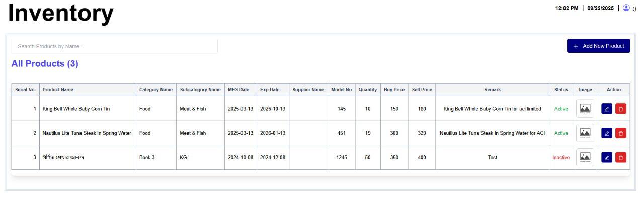644x205 pixels.
Task: Edit the Nautilus Lite Tuna Steak row
Action: (607, 133)
